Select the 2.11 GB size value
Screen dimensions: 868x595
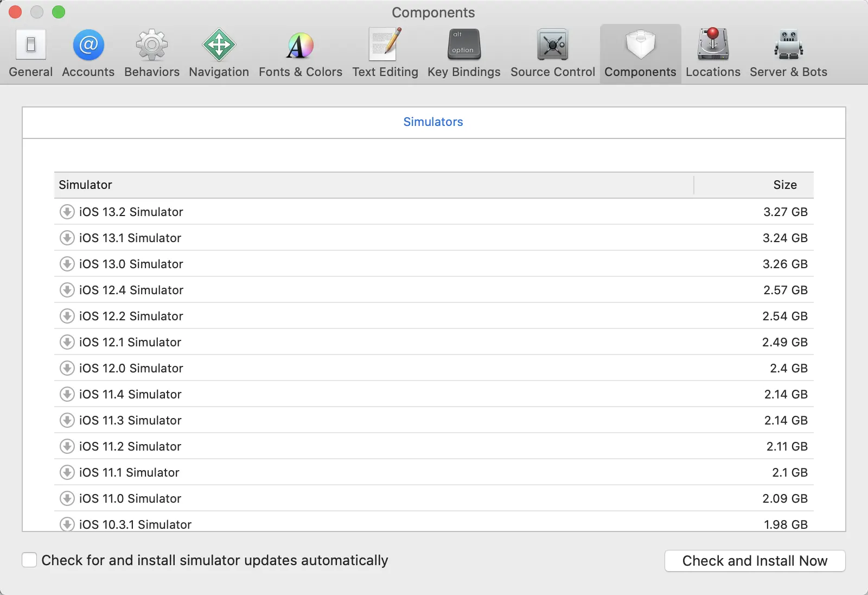click(787, 446)
